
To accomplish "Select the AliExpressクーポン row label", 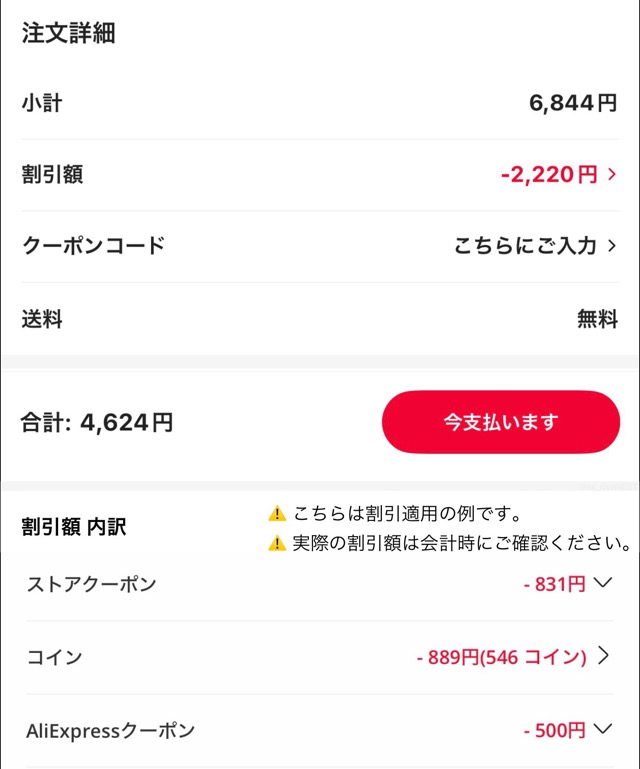I will click(110, 730).
